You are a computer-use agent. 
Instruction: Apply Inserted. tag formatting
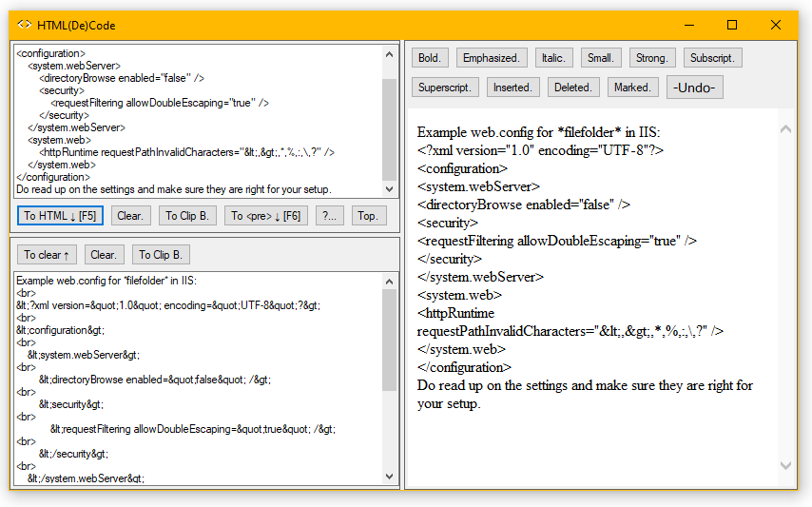[512, 87]
